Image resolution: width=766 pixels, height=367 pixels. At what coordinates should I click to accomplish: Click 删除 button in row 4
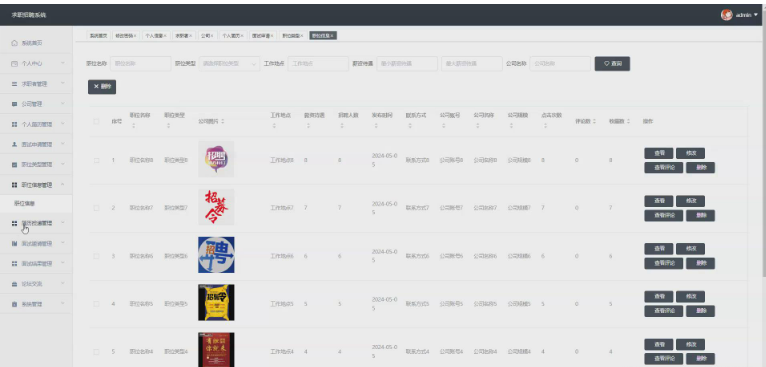[700, 311]
